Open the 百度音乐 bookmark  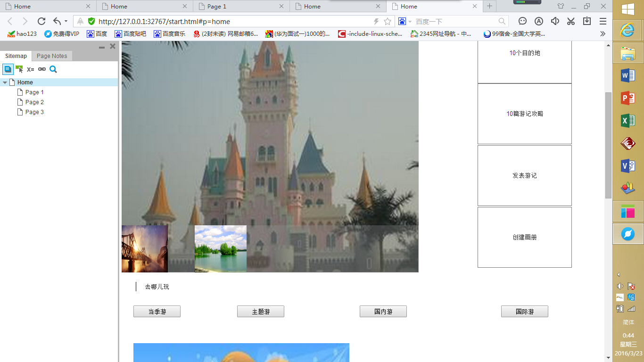[x=170, y=34]
